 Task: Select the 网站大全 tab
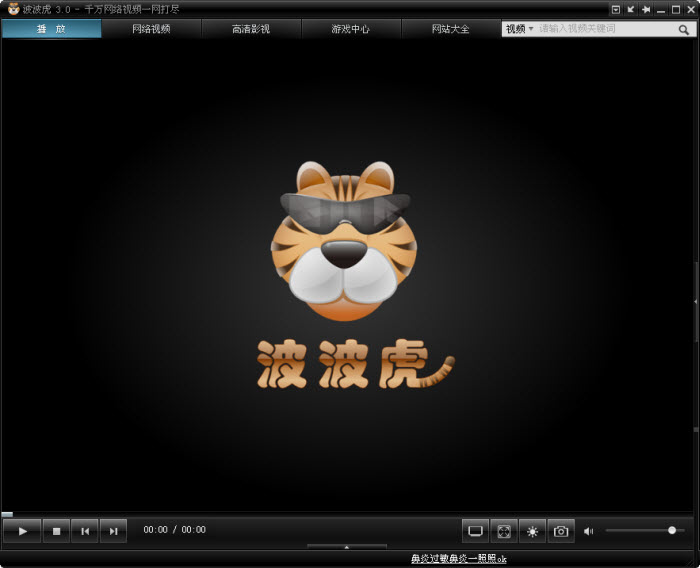click(451, 29)
